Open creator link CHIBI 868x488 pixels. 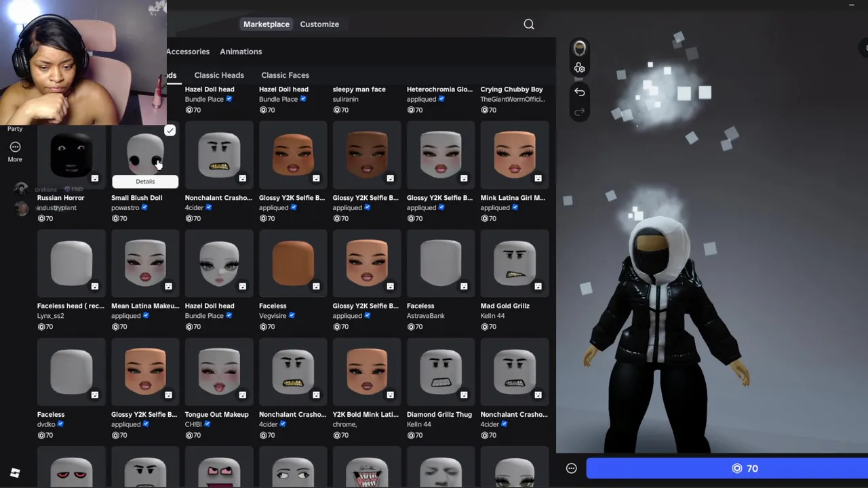click(x=193, y=424)
